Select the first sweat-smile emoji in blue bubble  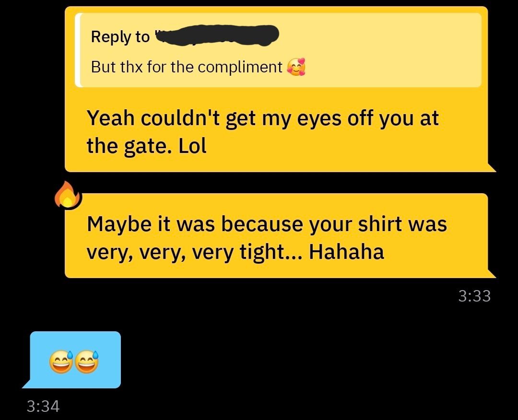pos(61,362)
